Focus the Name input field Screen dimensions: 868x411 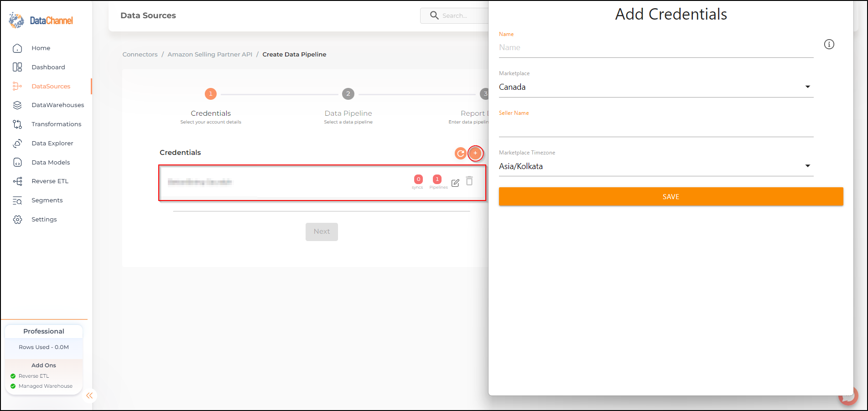(656, 48)
